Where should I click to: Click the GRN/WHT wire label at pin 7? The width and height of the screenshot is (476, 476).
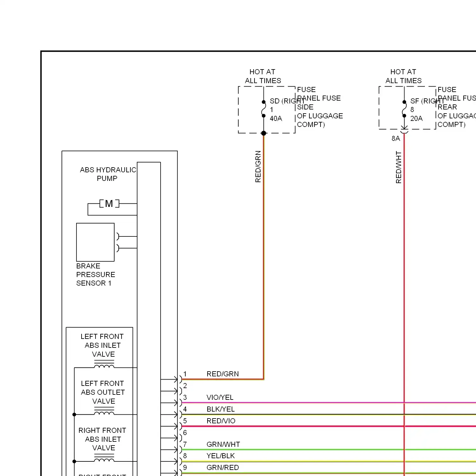[223, 444]
